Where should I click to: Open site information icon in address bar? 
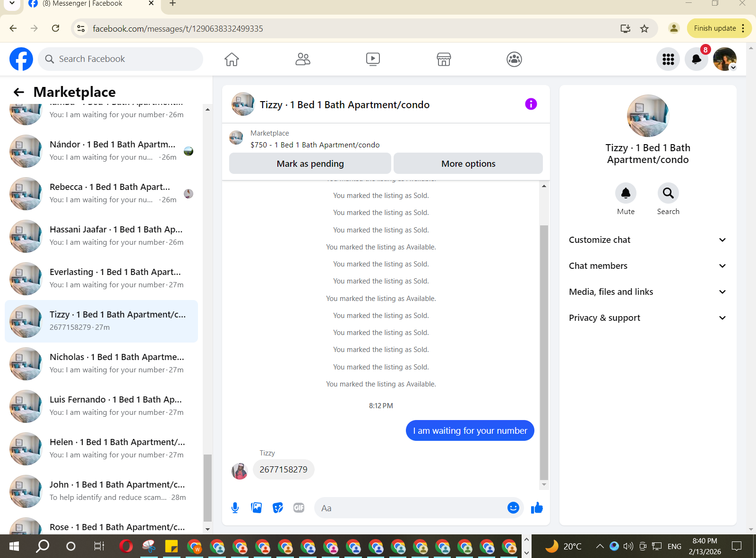[x=81, y=28]
